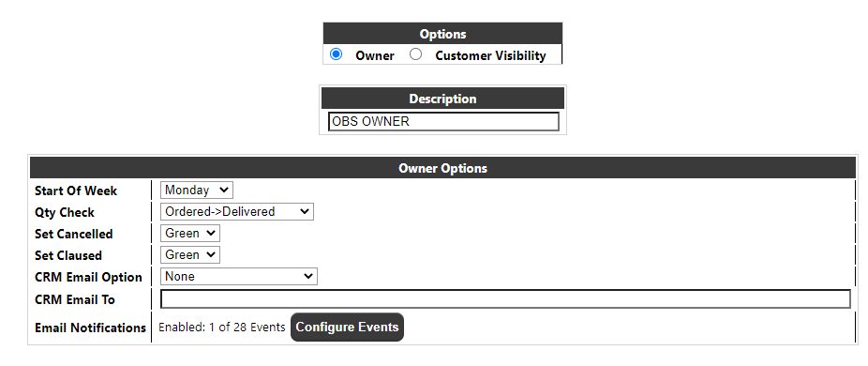The width and height of the screenshot is (868, 366).
Task: Click the Enabled 1 of 28 Events text
Action: point(222,328)
